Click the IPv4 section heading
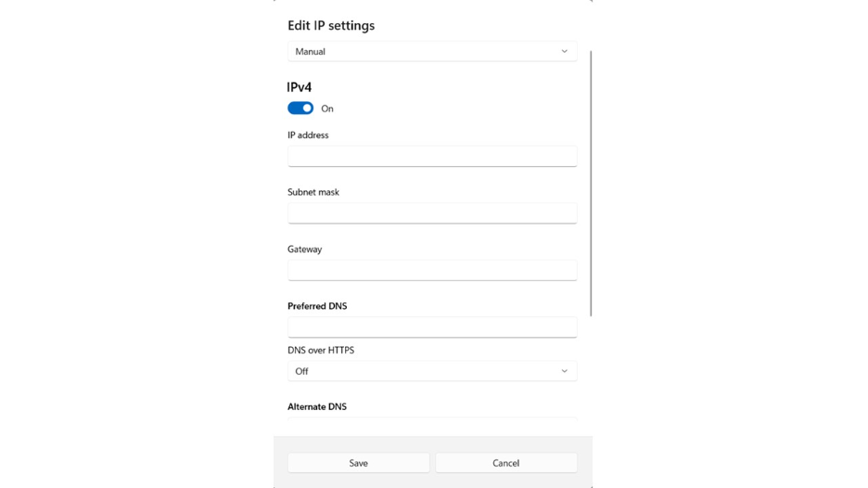The width and height of the screenshot is (868, 488). point(300,87)
